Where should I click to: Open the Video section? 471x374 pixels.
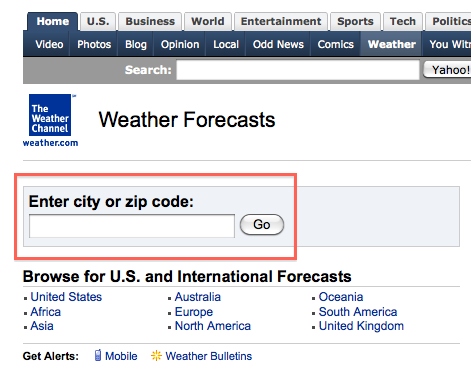(x=49, y=44)
